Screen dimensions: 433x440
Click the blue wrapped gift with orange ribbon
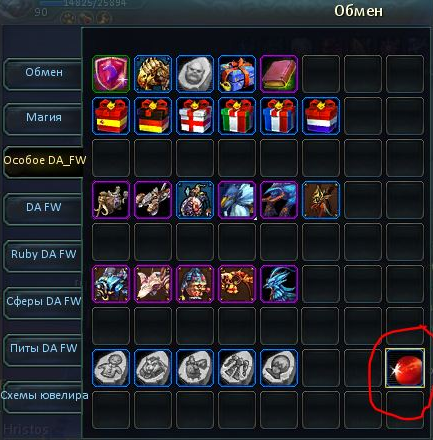(237, 74)
